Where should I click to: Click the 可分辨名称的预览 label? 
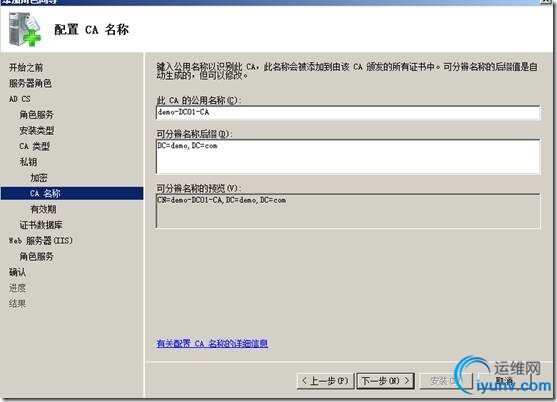point(198,188)
